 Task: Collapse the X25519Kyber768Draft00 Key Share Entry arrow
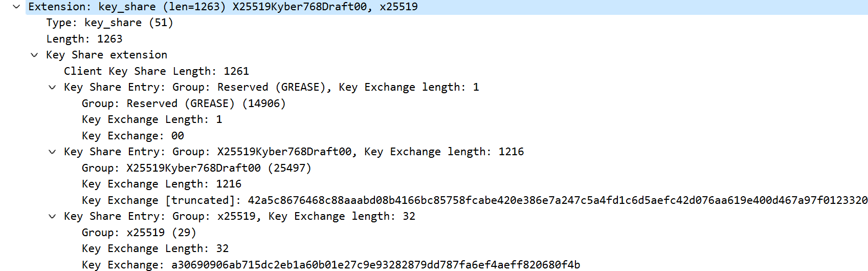pos(52,152)
